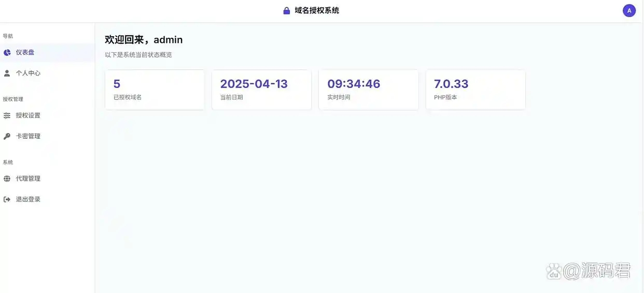Select the 当前日期 card showing 2025-04-13
644x293 pixels.
261,90
